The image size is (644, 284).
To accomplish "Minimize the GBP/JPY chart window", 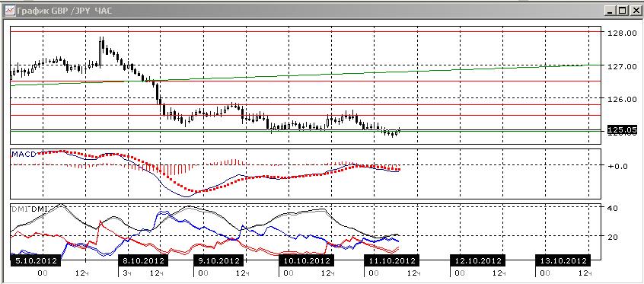I will point(611,11).
